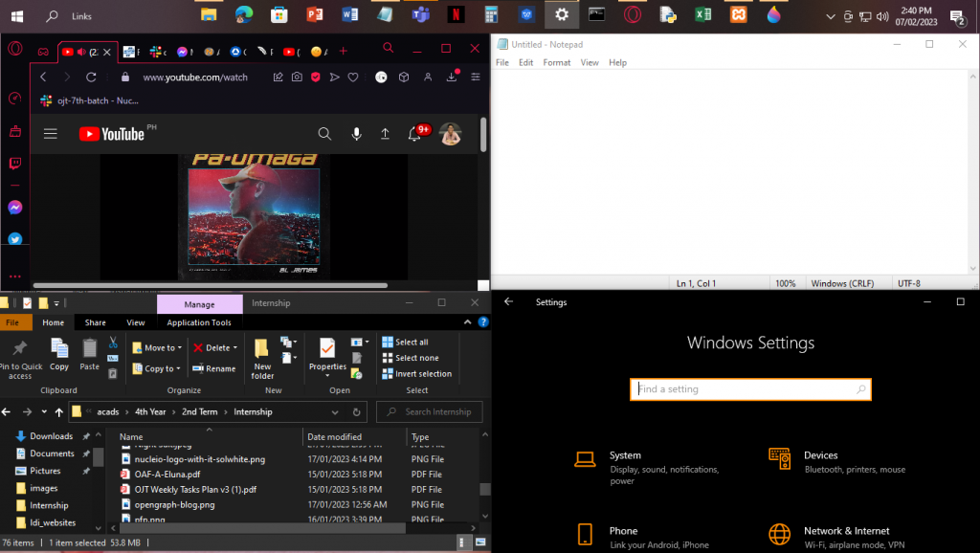
Task: Show hidden system tray icons
Action: point(830,17)
